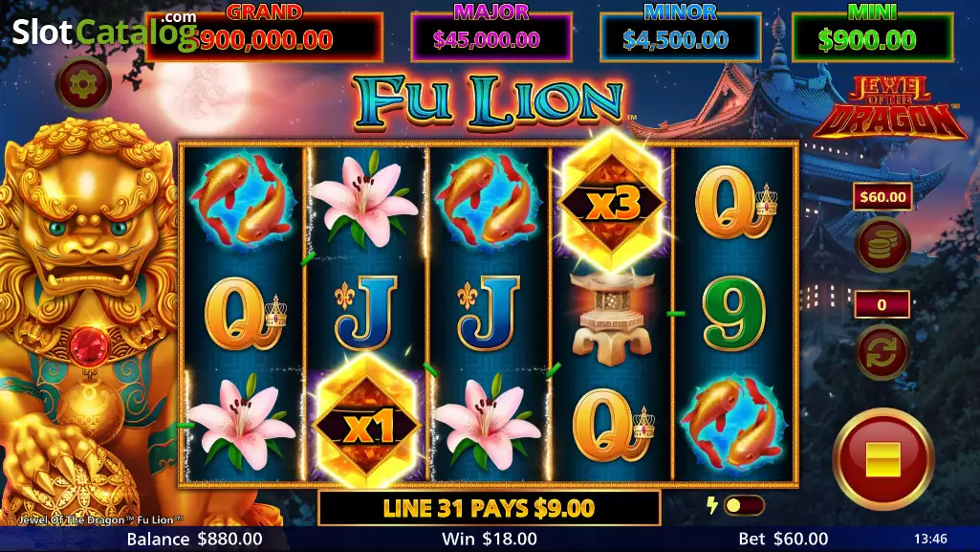Click the MINOR $4,500.00 jackpot panel

tap(680, 37)
